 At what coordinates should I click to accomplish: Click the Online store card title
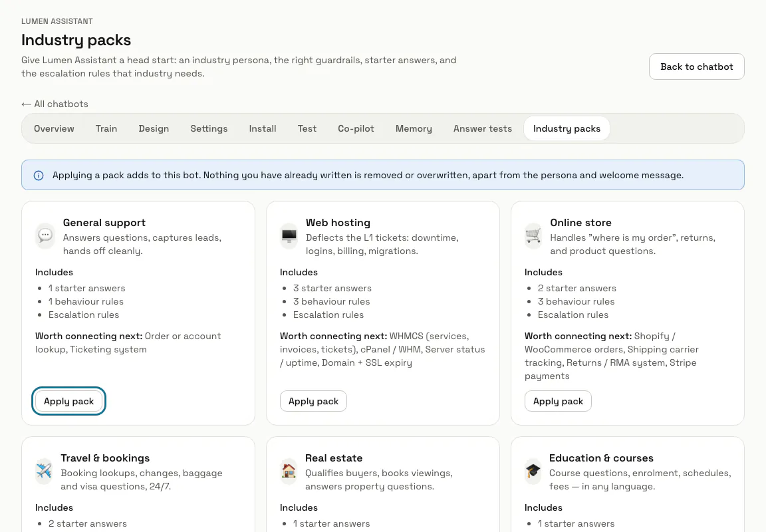click(581, 223)
